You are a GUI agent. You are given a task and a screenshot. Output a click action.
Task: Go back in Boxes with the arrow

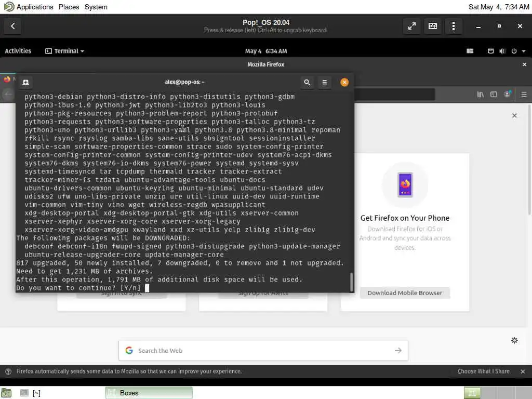click(13, 26)
